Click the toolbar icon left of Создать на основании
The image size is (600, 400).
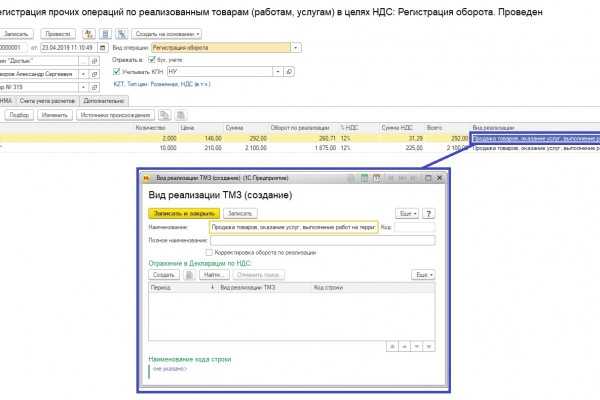(122, 34)
